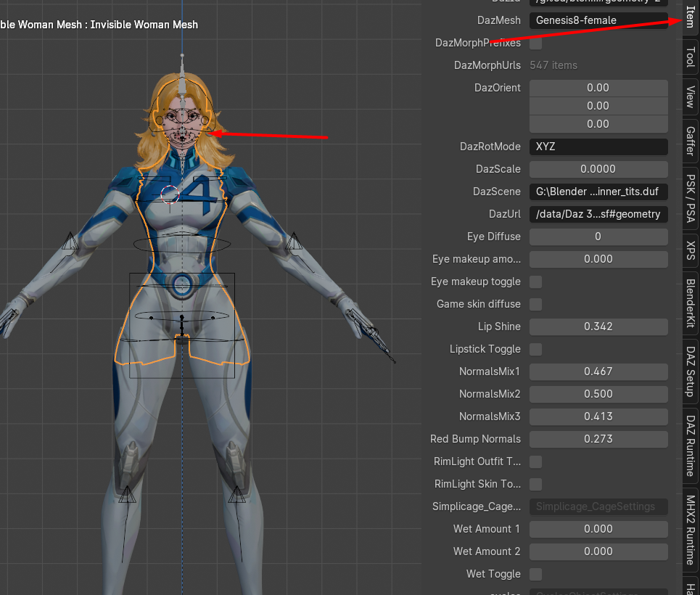Click the DazRotMode XYZ field
Viewport: 700px width, 595px height.
pyautogui.click(x=598, y=147)
